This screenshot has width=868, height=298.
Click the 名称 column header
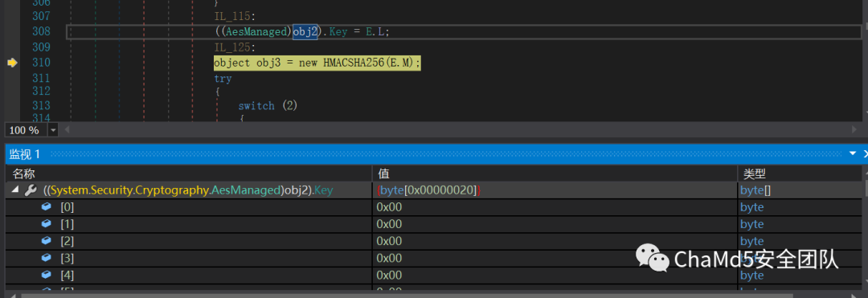pyautogui.click(x=23, y=174)
